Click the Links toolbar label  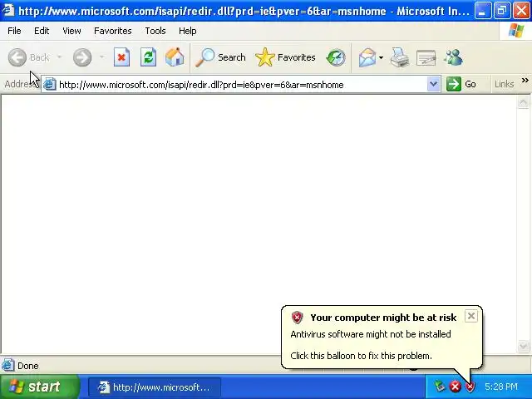click(504, 84)
